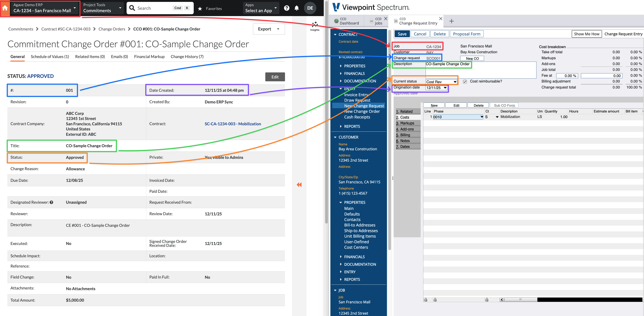Click the orange home icon in Agave toolbar
The height and width of the screenshot is (316, 644).
tap(5, 8)
